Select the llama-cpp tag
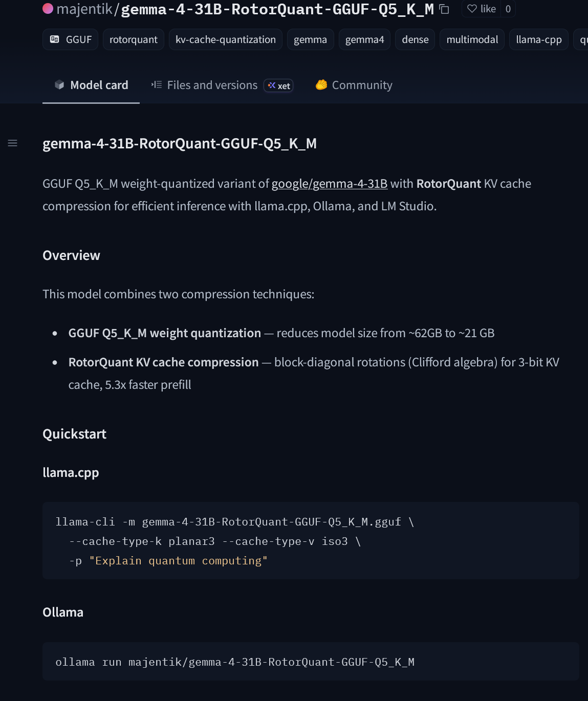The width and height of the screenshot is (588, 701). 539,39
